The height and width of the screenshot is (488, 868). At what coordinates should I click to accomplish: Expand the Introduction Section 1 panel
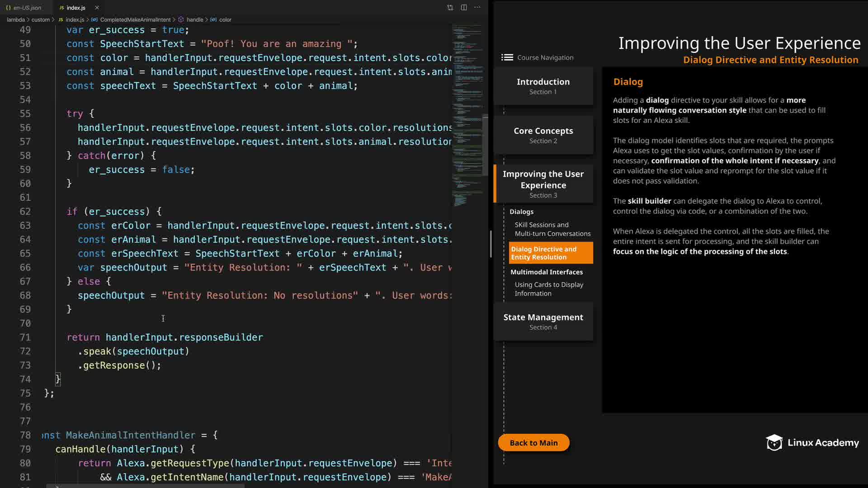point(543,86)
